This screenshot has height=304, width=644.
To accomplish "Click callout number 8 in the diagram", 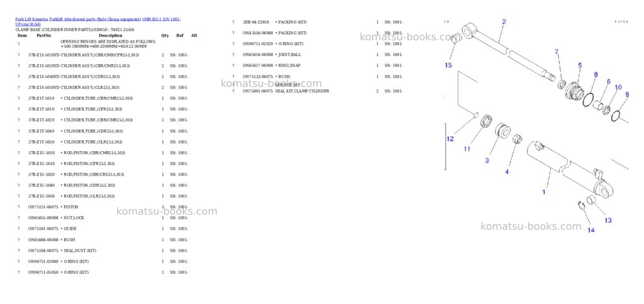I will click(596, 75).
